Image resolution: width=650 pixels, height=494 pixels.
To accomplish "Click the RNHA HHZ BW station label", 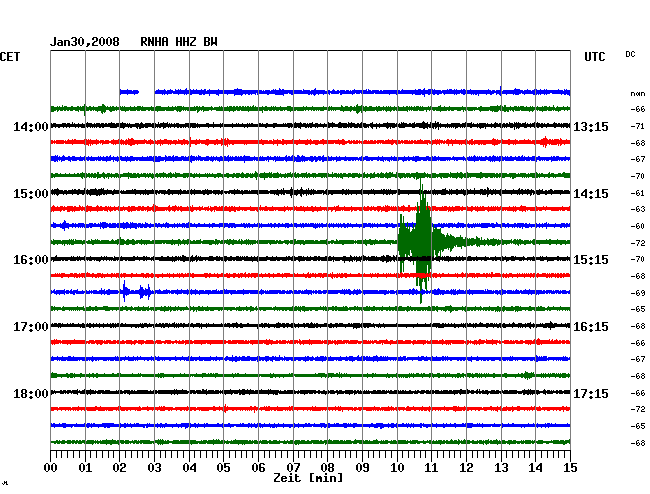I will (179, 42).
